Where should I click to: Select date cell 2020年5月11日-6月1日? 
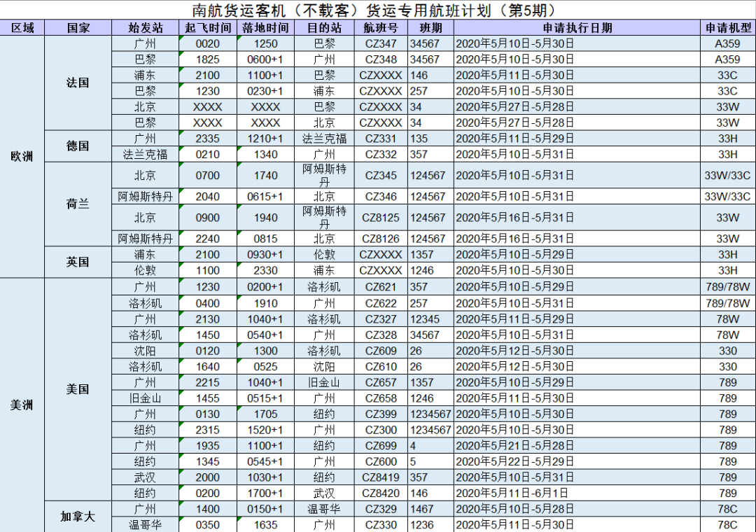point(577,493)
